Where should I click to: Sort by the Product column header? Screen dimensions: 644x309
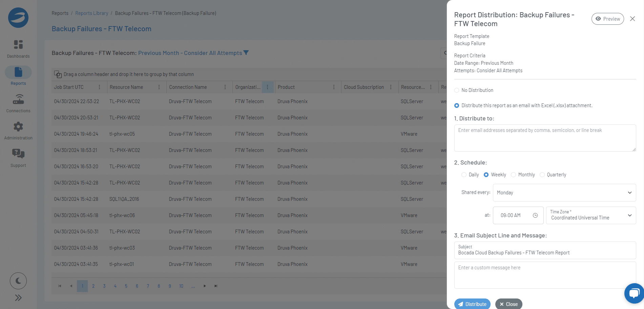coord(286,87)
